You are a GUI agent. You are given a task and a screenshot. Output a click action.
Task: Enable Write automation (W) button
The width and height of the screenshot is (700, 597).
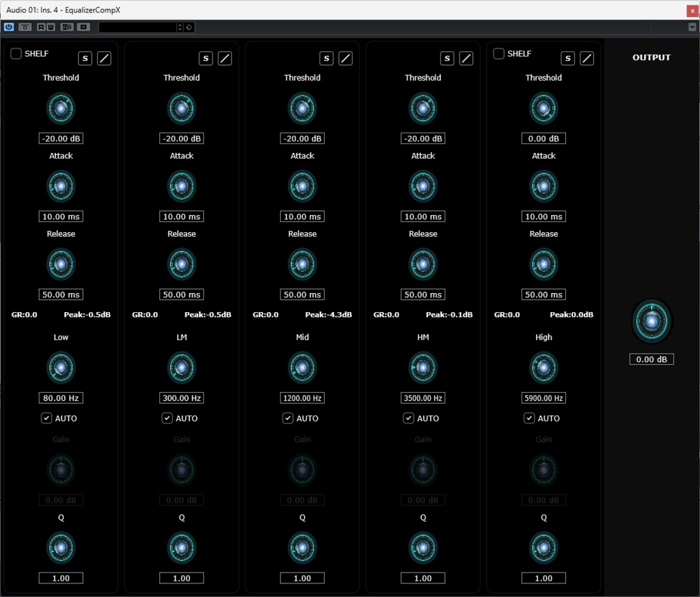(x=51, y=27)
